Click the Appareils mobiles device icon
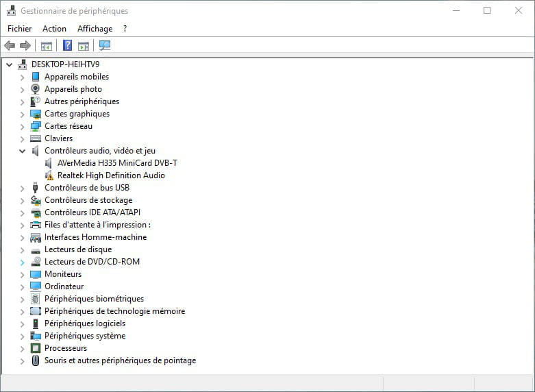The image size is (535, 392). (x=35, y=77)
